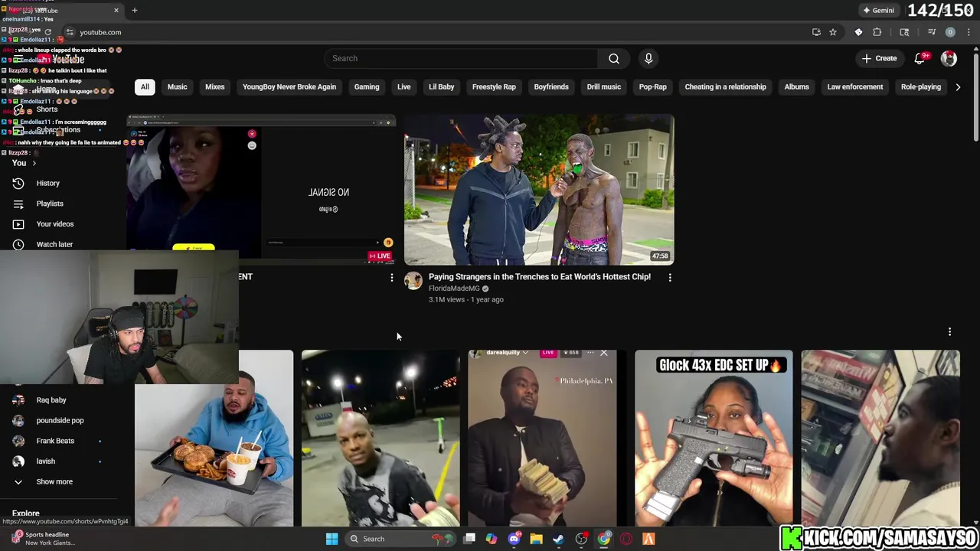Click the Gemini button in Chrome
The image size is (980, 551).
tap(878, 10)
